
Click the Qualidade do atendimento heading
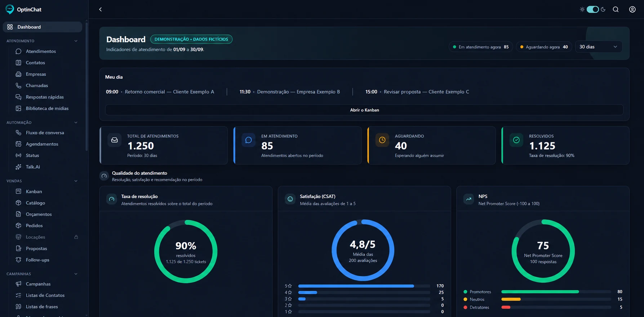click(139, 173)
